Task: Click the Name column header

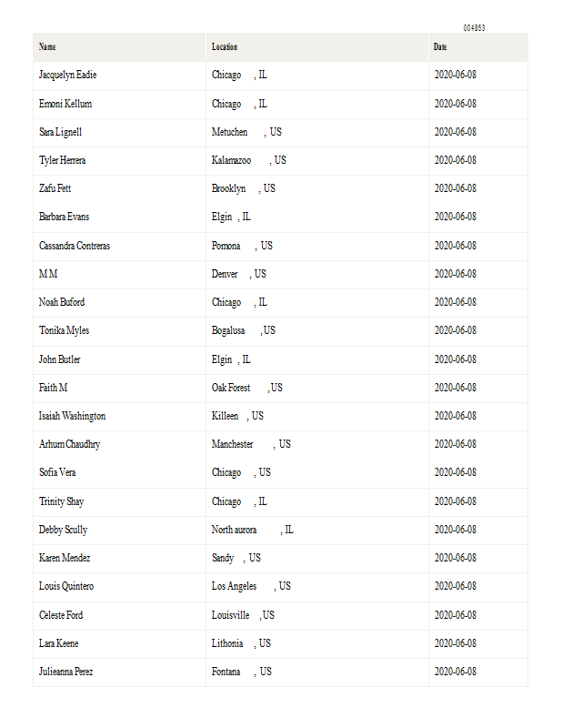Action: coord(47,47)
